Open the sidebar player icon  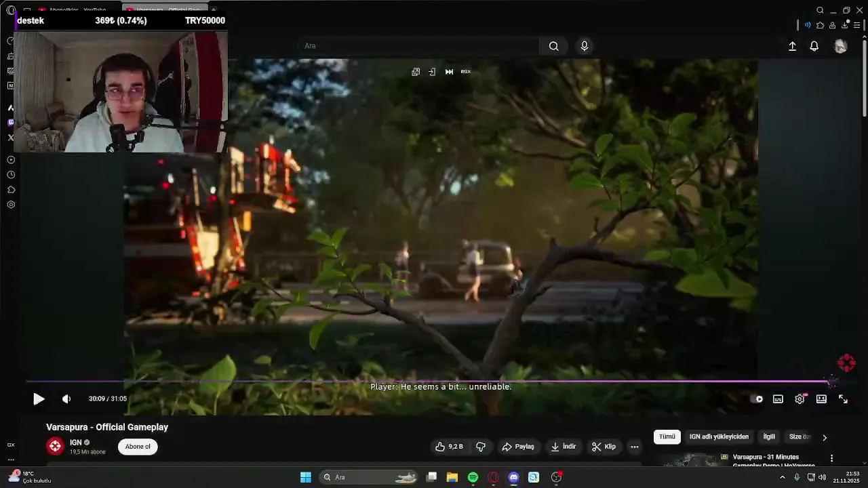pos(11,160)
